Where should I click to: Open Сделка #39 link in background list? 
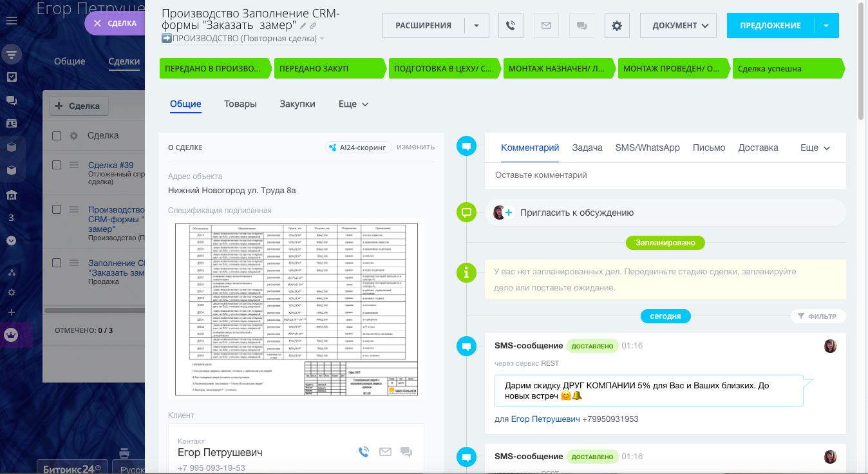pos(111,165)
